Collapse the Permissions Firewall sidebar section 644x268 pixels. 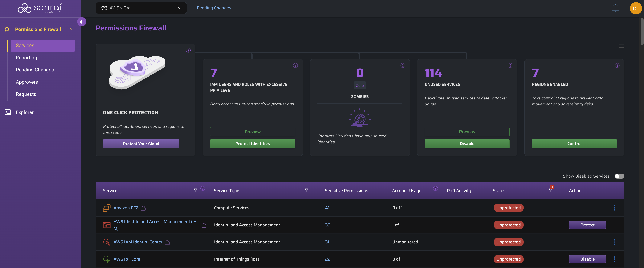(x=70, y=29)
